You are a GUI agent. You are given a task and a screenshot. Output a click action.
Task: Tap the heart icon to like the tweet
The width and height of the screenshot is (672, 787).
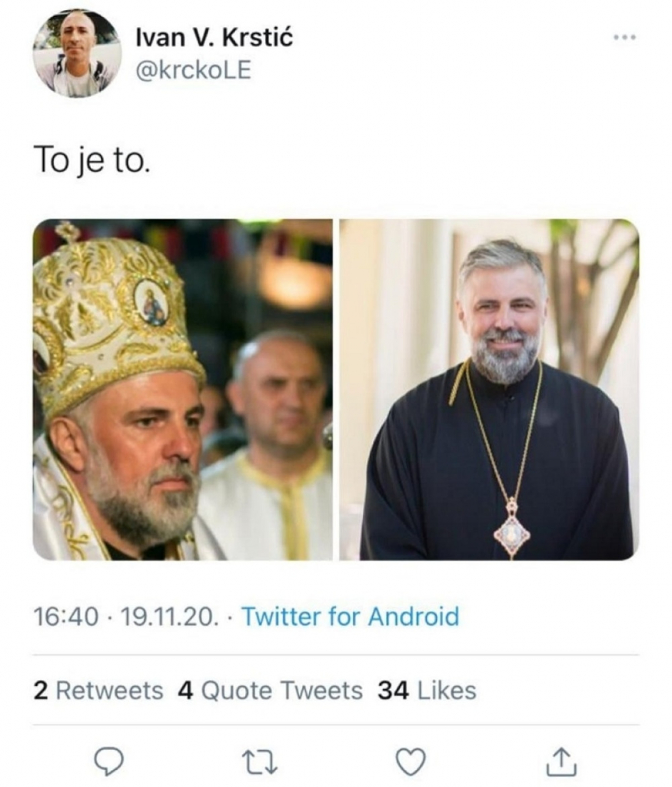point(408,761)
